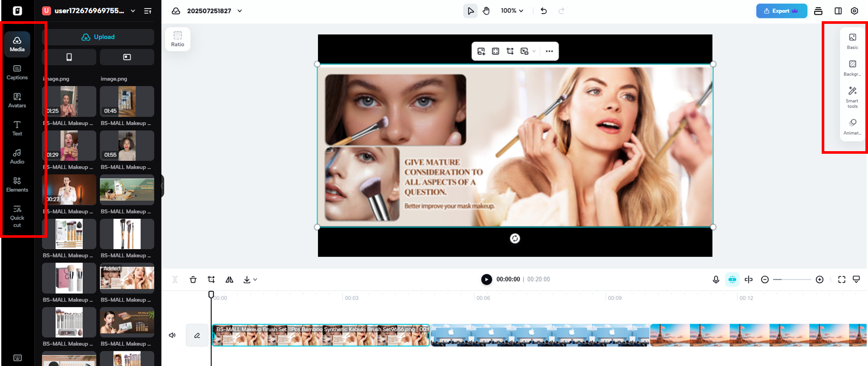868x366 pixels.
Task: Open the Media tab in sidebar
Action: point(17,44)
